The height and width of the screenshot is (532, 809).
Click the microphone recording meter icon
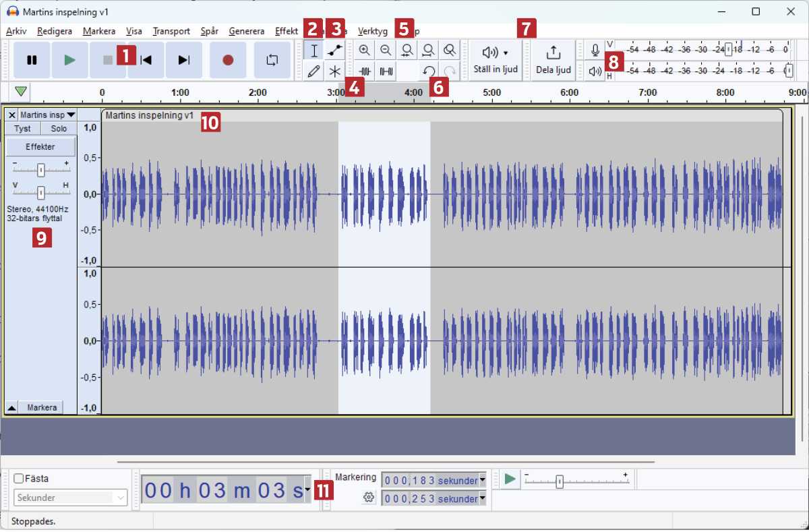(595, 50)
